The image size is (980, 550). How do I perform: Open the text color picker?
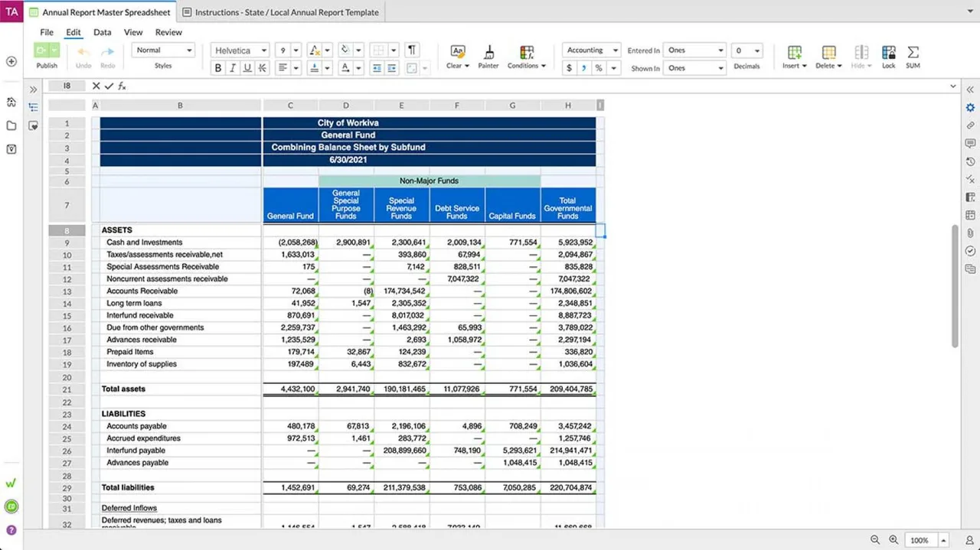point(345,68)
